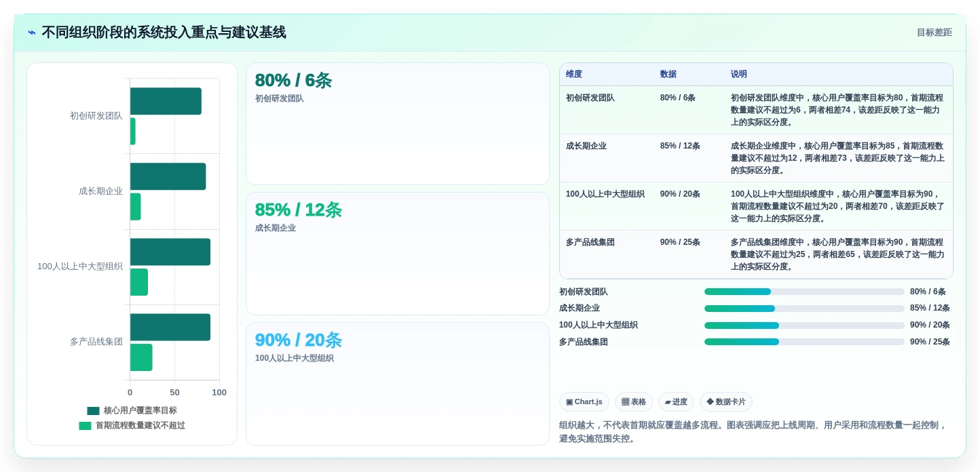This screenshot has width=980, height=472.
Task: Click the x-axis tick label 100
Action: click(219, 393)
